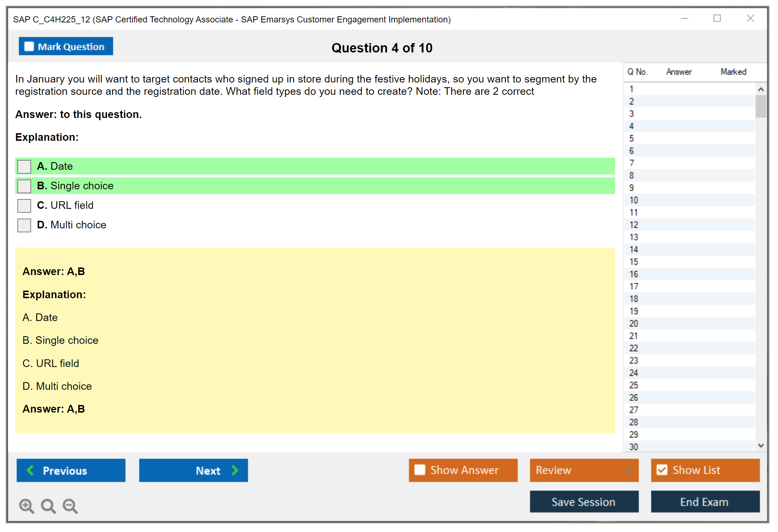Click the zoom out magnifier icon

(x=70, y=506)
